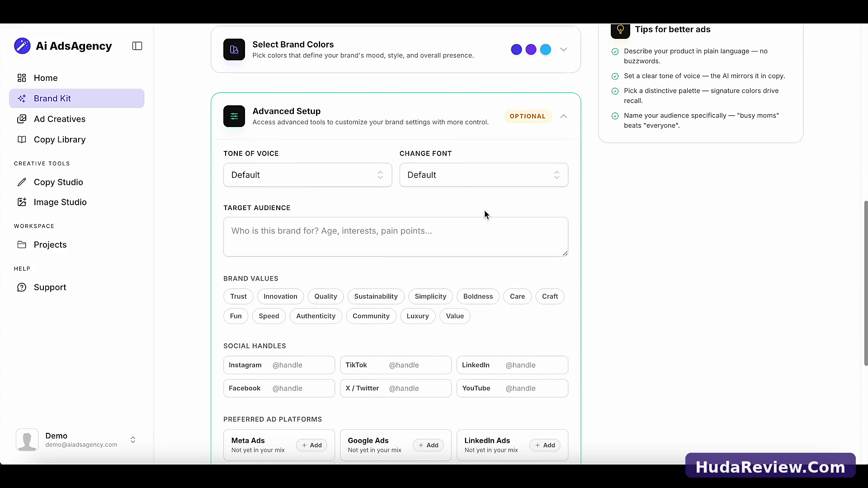Click the Ai AdsAgency magic wand logo
The width and height of the screenshot is (868, 488).
(x=22, y=46)
